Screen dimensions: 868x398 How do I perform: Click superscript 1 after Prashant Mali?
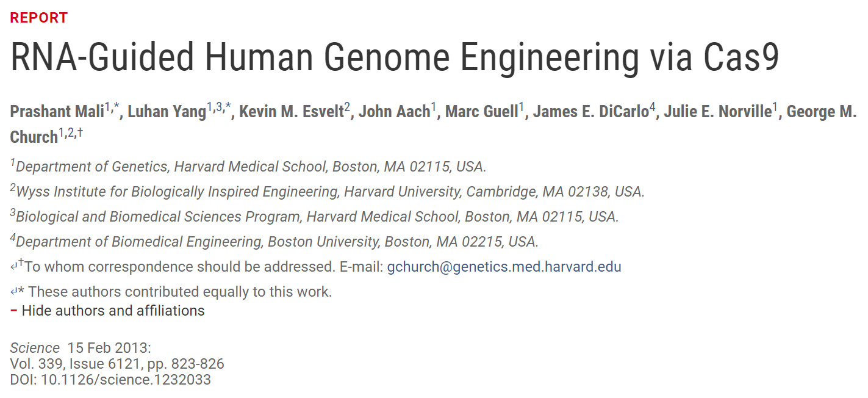(107, 107)
